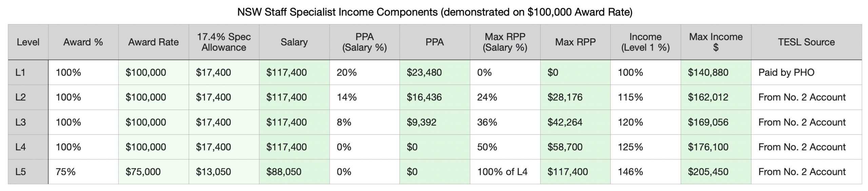Screen dimensions: 868x191
Task: Click the $88,050 salary cell
Action: pos(284,172)
